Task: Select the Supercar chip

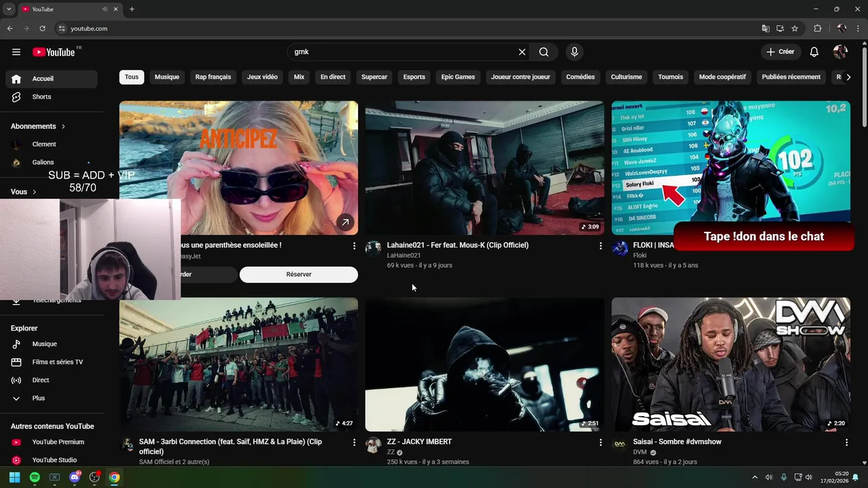Action: coord(374,77)
